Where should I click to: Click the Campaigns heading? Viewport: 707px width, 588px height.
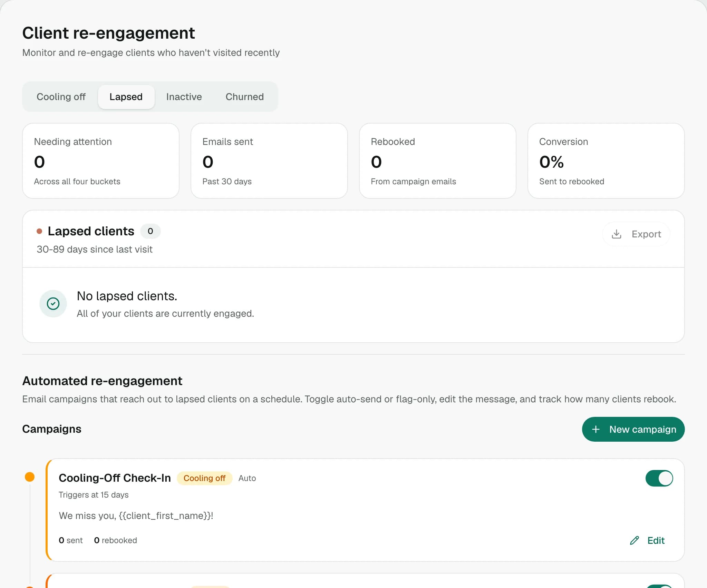(x=52, y=429)
